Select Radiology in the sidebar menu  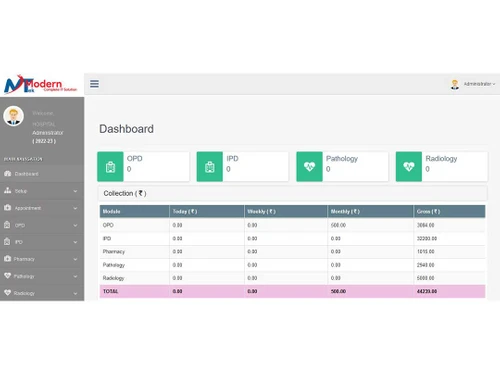click(42, 293)
